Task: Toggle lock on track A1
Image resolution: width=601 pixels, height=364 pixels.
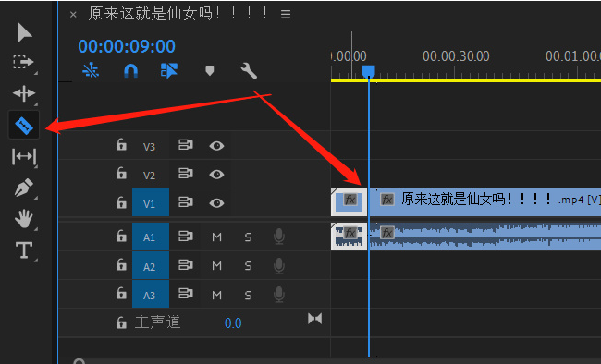Action: (121, 236)
